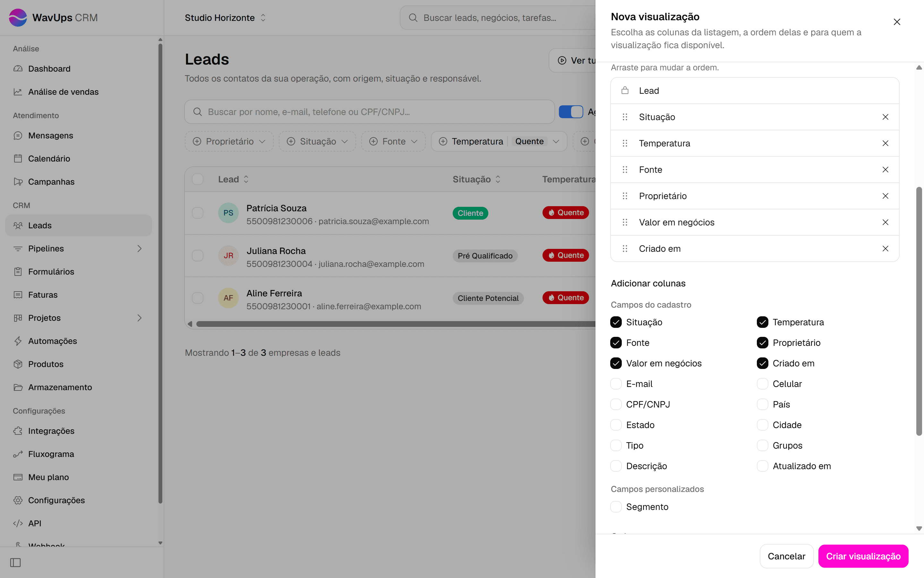Focus the Buscar leads, negócios, tarefas field
Screen dimensions: 924x578
click(498, 18)
